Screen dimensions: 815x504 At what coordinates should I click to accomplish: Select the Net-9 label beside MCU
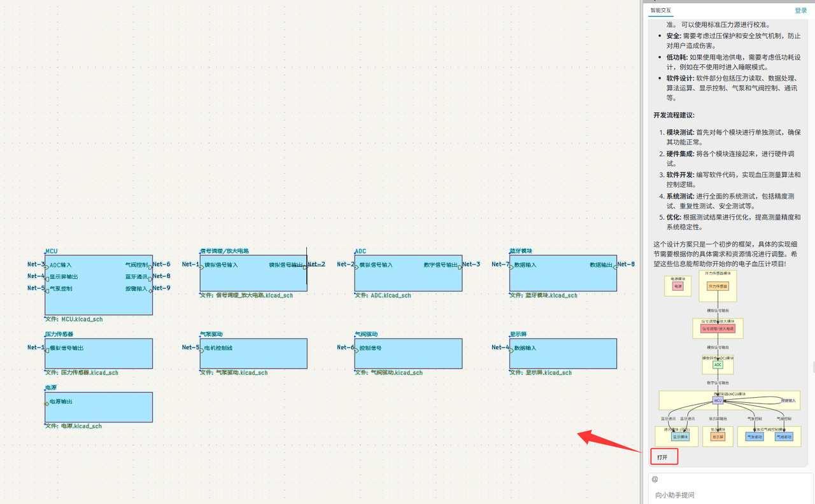point(162,288)
